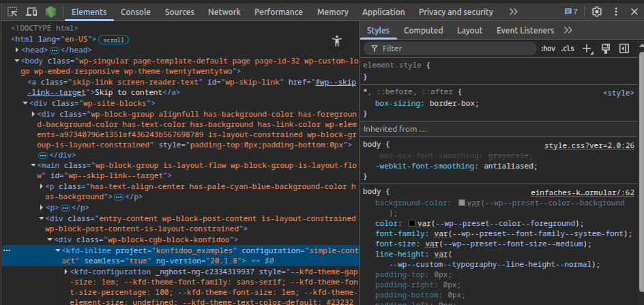
Task: Expand the collapsed p element node
Action: click(42, 207)
